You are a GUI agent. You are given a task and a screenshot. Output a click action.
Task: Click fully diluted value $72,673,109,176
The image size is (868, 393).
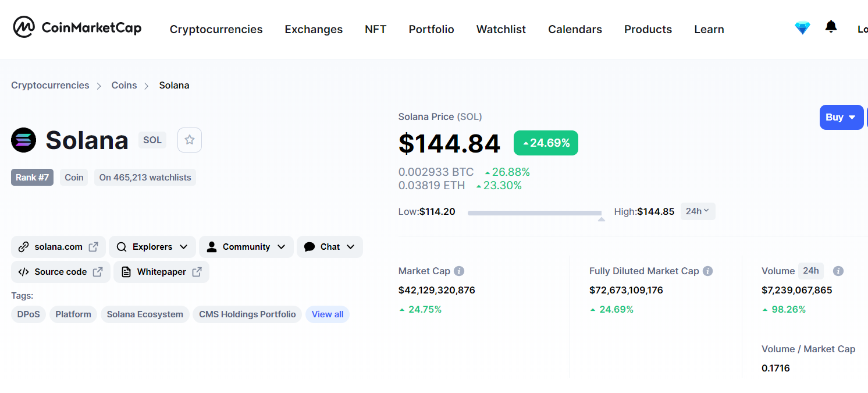coord(626,290)
